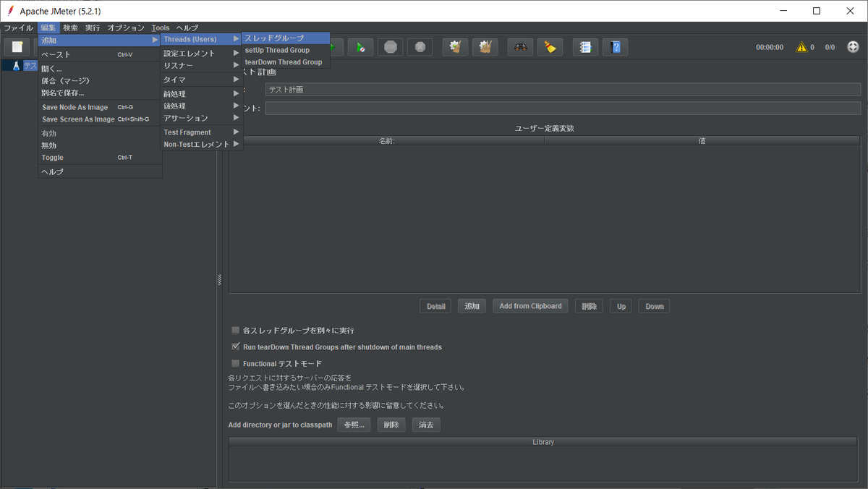Choose 併合（マージ） menu entry
868x489 pixels.
pos(100,80)
